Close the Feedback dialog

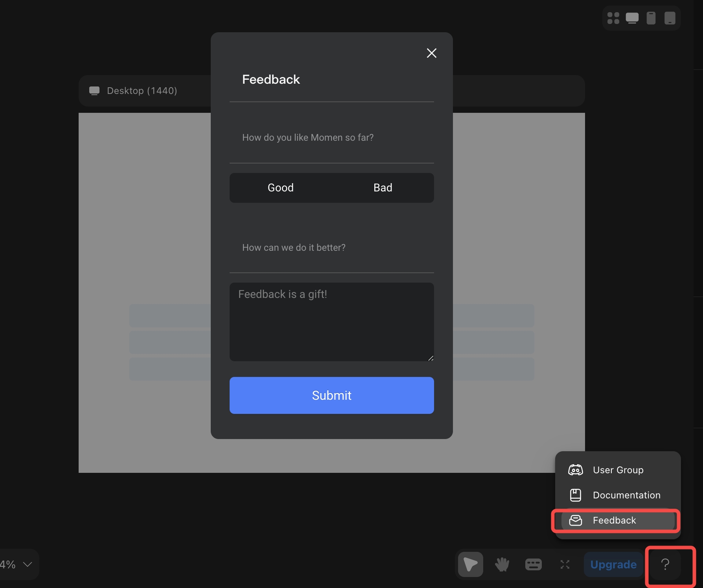pos(432,53)
